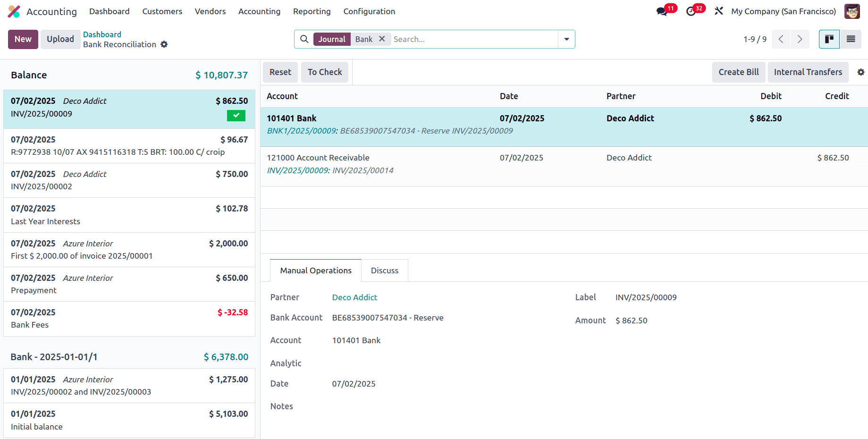Click the Label field INV/2025/00009
This screenshot has height=439, width=868.
[x=646, y=297]
